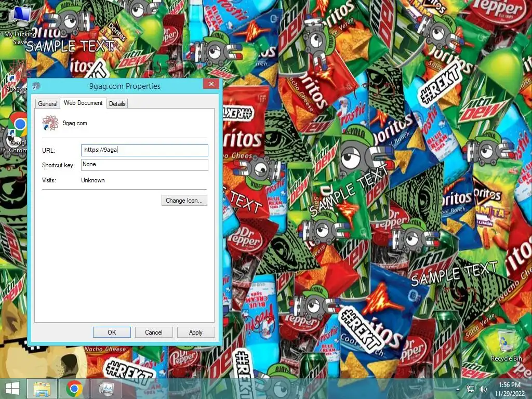Select the Web Document tab

pos(83,103)
